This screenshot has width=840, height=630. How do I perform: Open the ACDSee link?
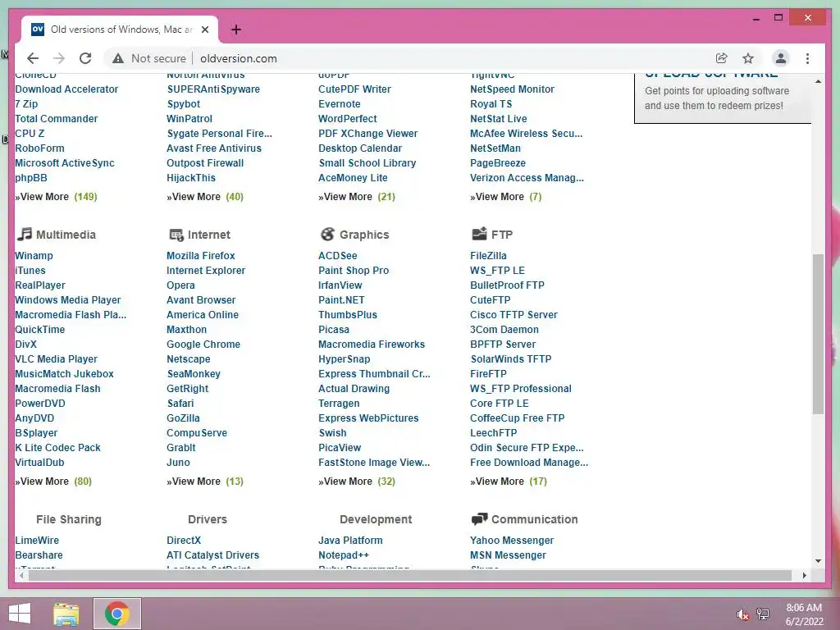coord(337,256)
